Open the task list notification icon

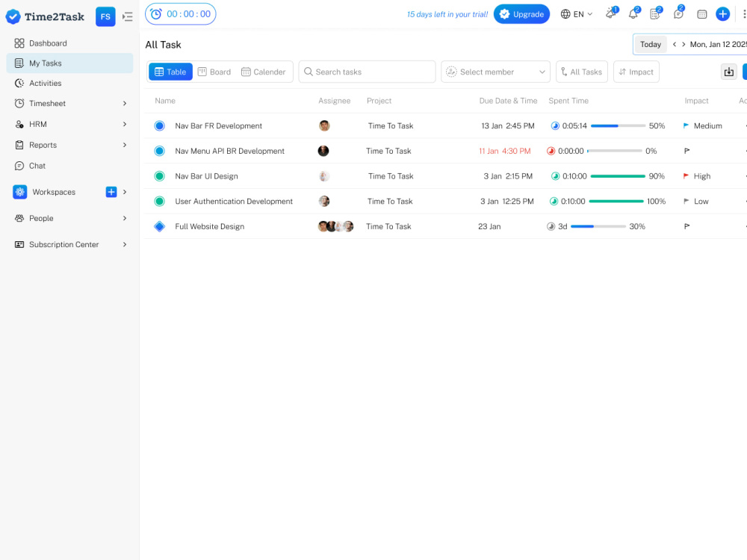pos(656,13)
